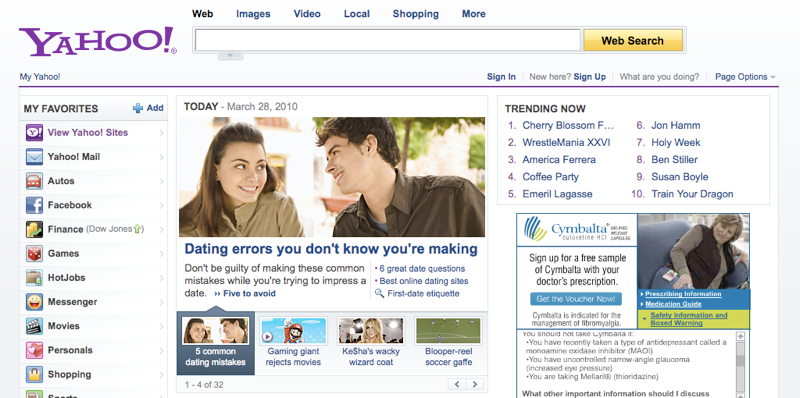The width and height of the screenshot is (800, 398).
Task: Click Get the Voucher Now button
Action: (576, 299)
